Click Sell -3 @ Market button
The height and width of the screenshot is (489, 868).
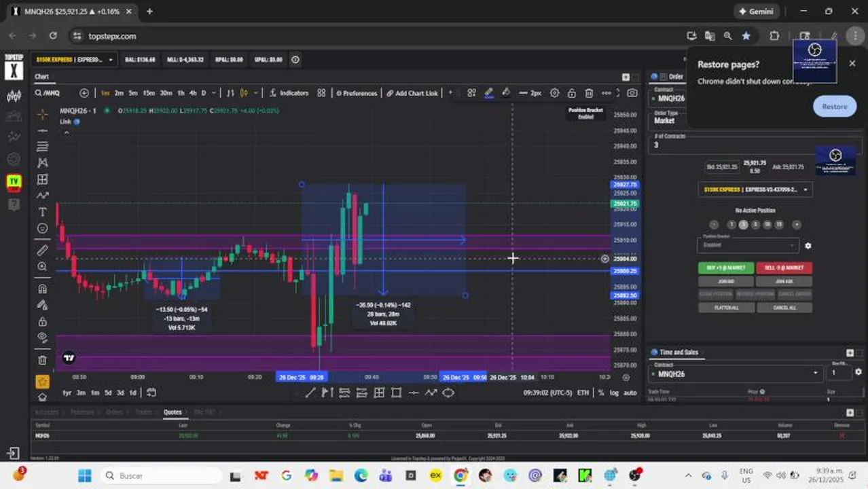(x=784, y=268)
